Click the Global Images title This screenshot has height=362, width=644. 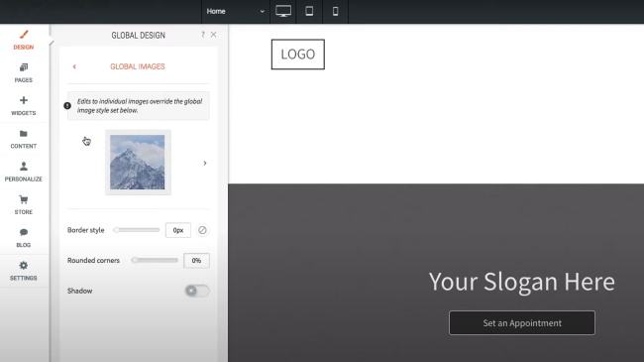click(138, 66)
